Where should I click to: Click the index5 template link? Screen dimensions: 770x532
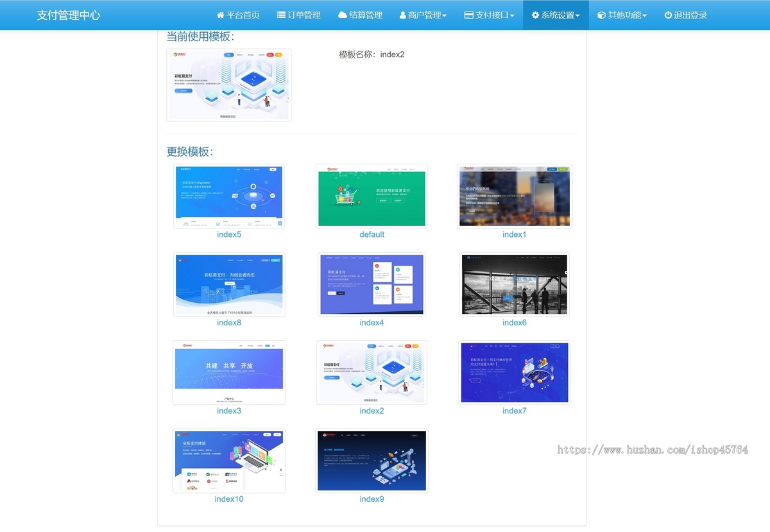click(x=229, y=234)
